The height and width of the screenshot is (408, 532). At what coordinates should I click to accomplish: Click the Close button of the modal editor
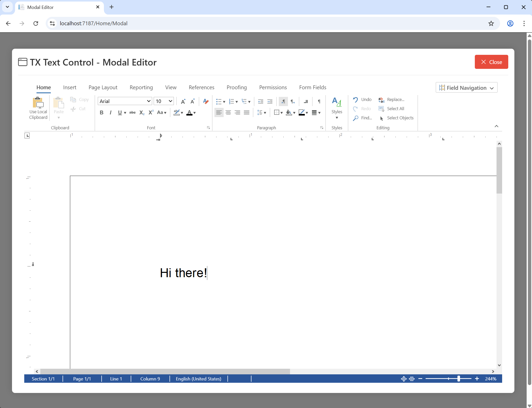[491, 62]
